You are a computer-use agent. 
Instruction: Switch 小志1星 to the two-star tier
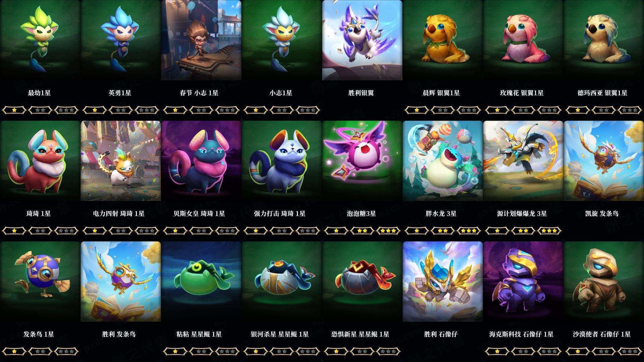pyautogui.click(x=282, y=110)
